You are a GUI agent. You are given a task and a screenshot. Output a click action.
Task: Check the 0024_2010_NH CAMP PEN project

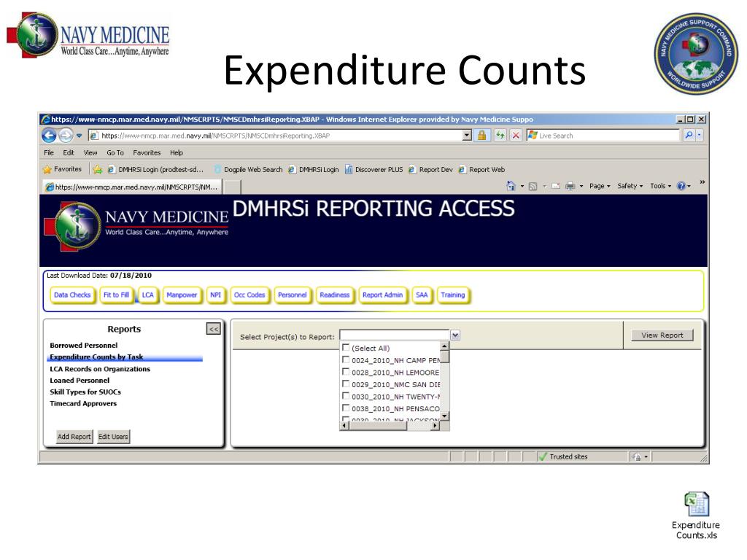[x=346, y=360]
